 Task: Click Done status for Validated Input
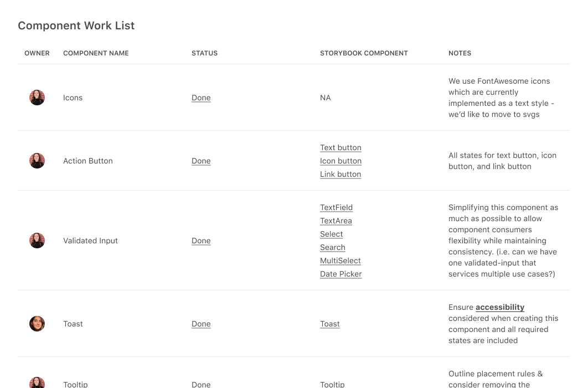tap(201, 241)
